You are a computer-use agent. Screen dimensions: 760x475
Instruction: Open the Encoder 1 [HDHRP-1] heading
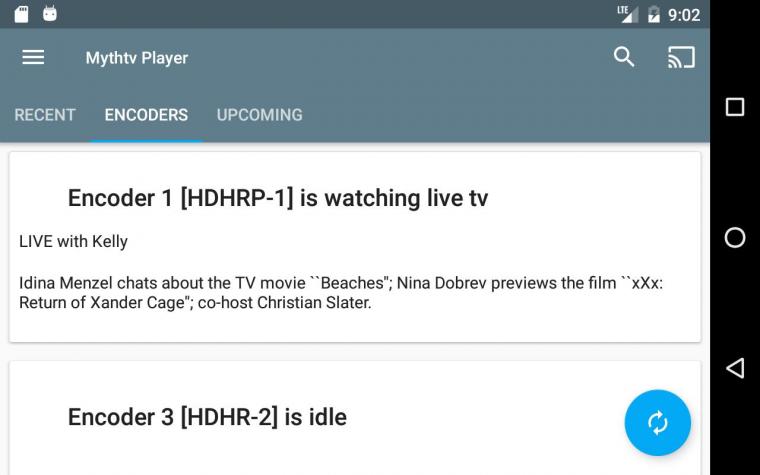[x=278, y=198]
